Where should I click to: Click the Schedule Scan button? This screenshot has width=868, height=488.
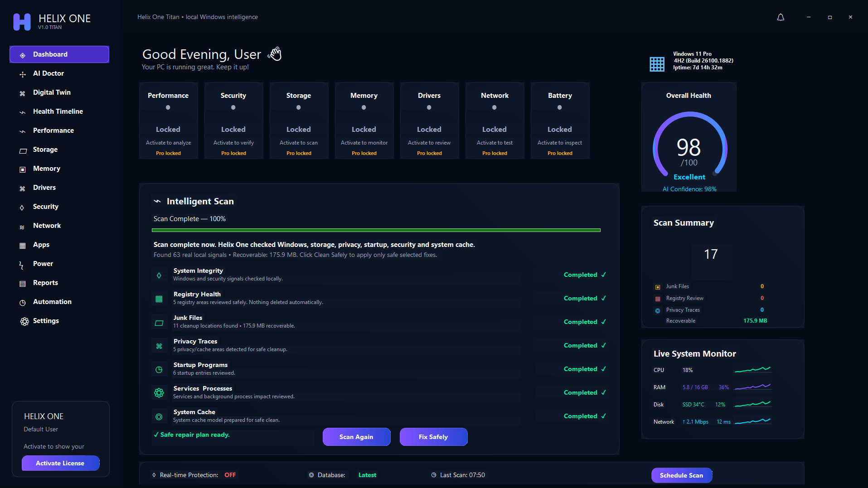682,475
